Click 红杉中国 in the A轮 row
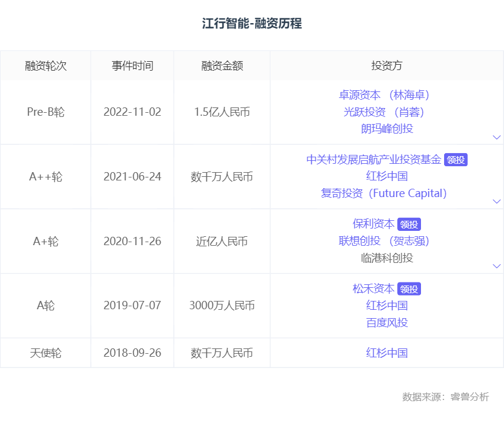 (x=387, y=306)
